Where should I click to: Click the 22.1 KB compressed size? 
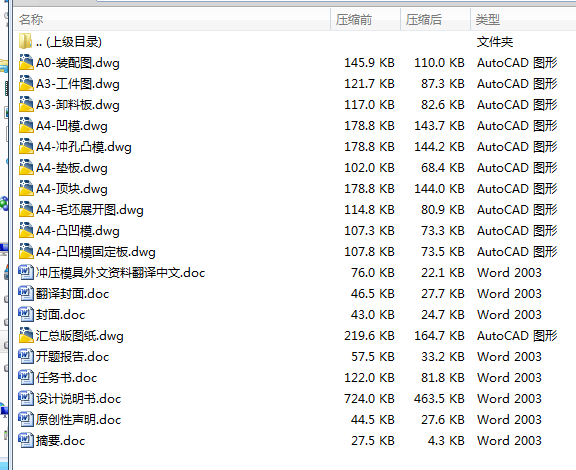pos(443,273)
